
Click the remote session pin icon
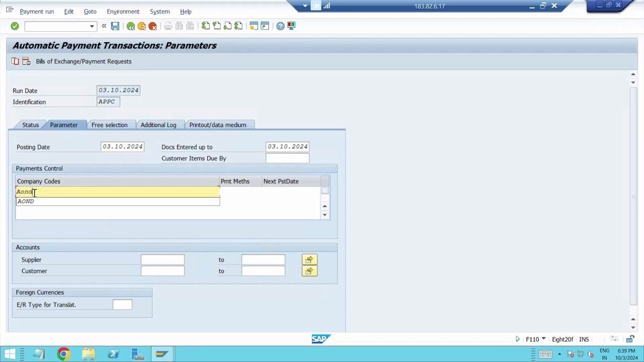(315, 6)
